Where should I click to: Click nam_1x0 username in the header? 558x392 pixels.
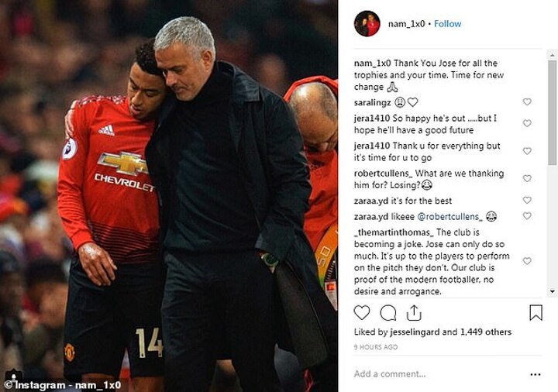pos(406,24)
